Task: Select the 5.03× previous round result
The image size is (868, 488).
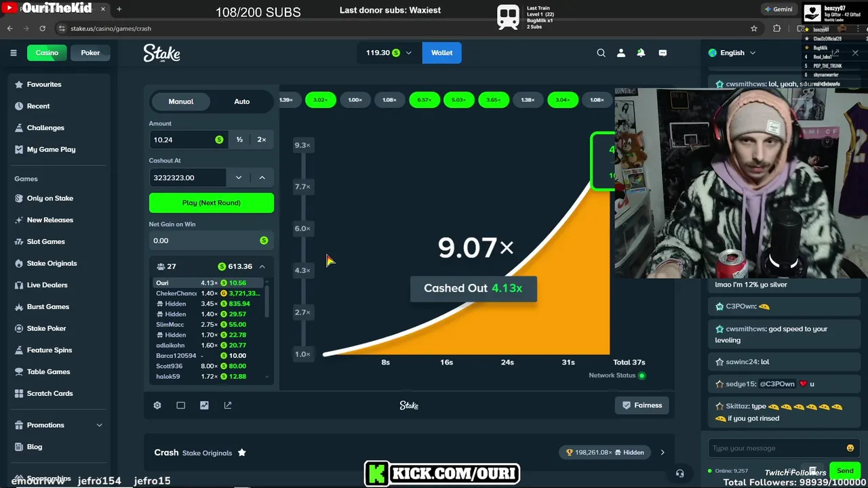Action: click(x=459, y=100)
